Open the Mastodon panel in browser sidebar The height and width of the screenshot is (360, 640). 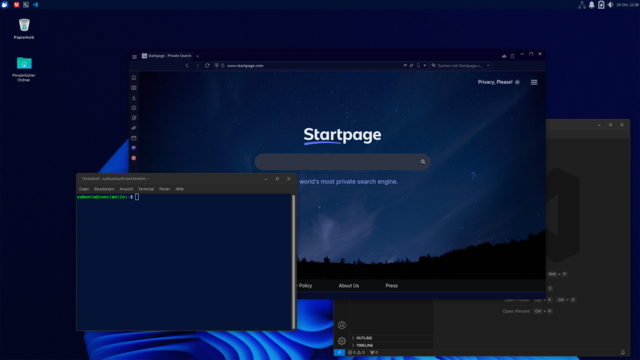click(x=134, y=148)
